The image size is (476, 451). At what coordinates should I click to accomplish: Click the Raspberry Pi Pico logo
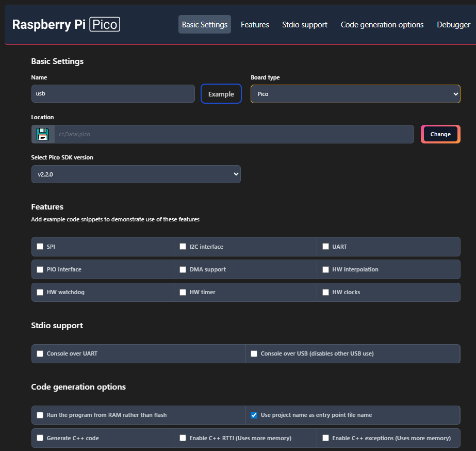coord(66,24)
